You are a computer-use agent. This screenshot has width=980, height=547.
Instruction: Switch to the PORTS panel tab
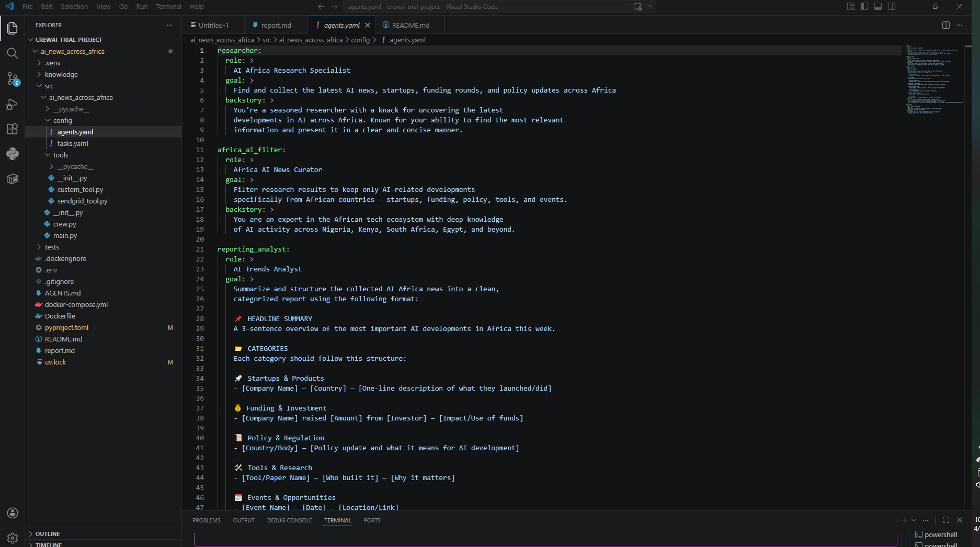(x=372, y=520)
